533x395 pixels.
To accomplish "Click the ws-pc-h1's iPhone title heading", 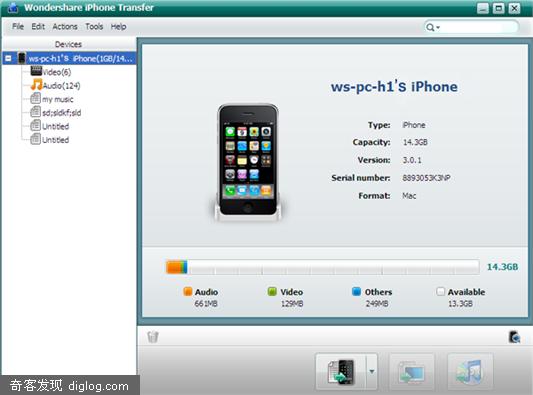I will 394,86.
